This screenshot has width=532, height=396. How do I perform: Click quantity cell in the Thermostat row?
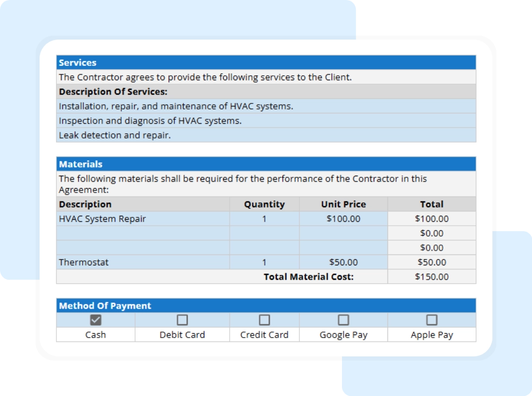(264, 262)
